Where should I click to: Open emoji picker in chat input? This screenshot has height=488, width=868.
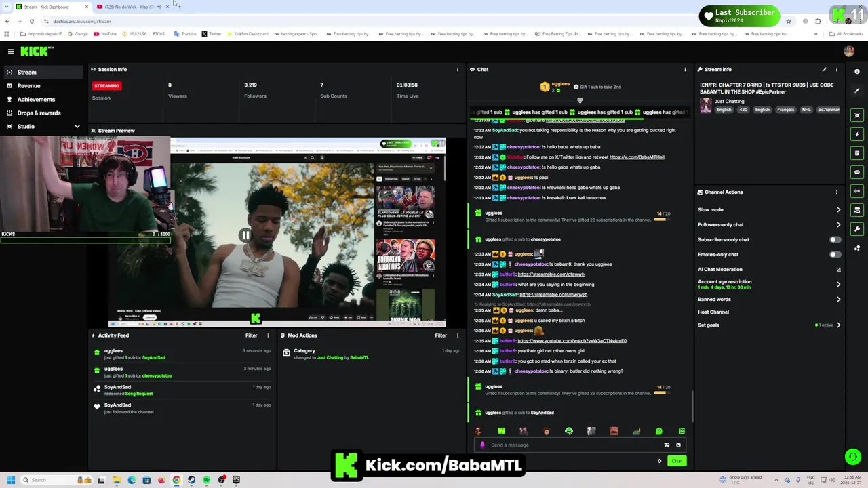click(x=678, y=445)
